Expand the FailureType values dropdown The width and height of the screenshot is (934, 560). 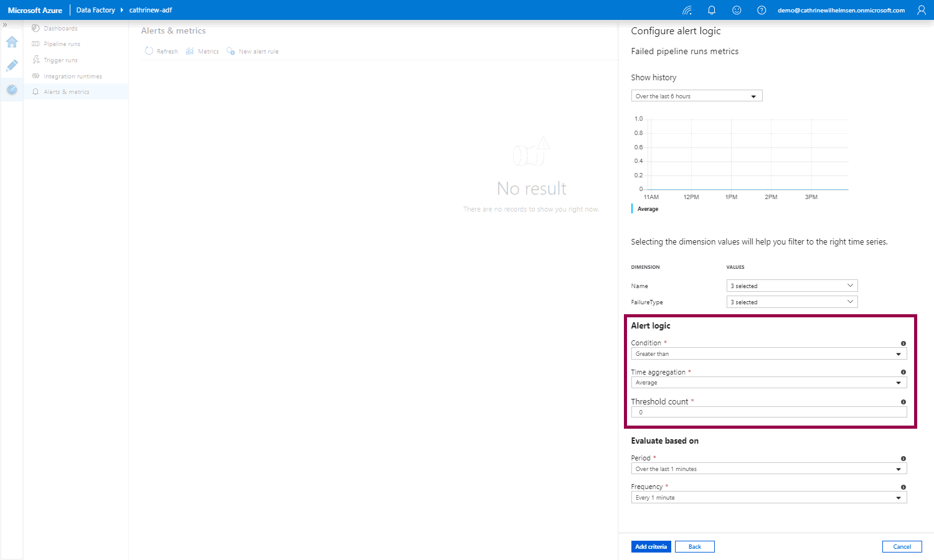coord(791,302)
